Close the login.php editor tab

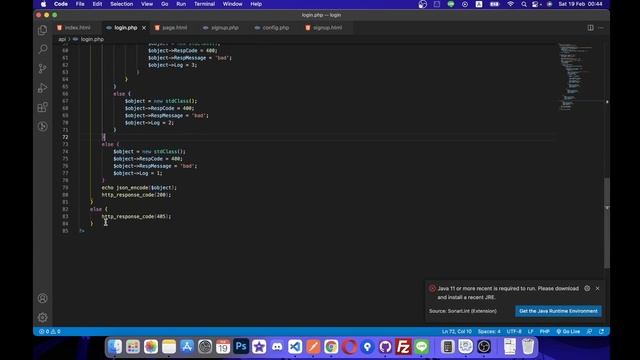pyautogui.click(x=144, y=28)
